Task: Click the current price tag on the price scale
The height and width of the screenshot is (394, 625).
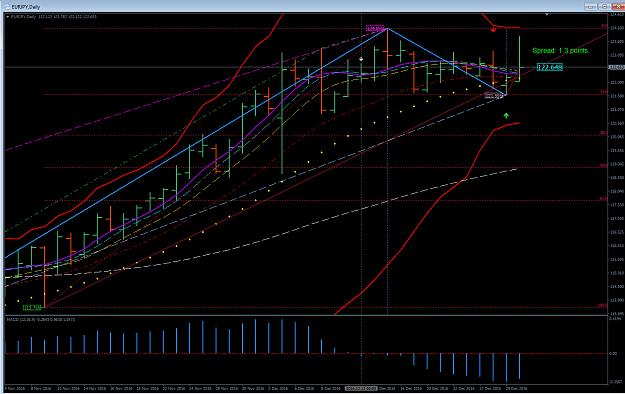Action: [616, 67]
